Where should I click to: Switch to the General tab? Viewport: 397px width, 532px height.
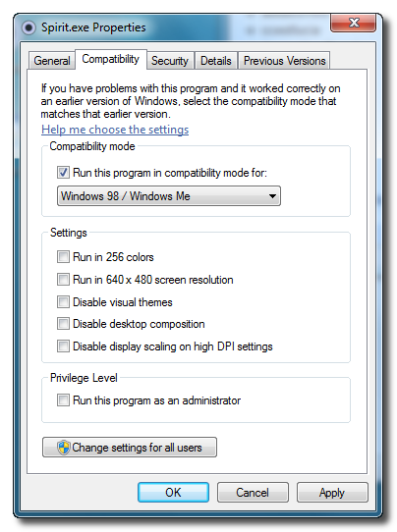[52, 61]
